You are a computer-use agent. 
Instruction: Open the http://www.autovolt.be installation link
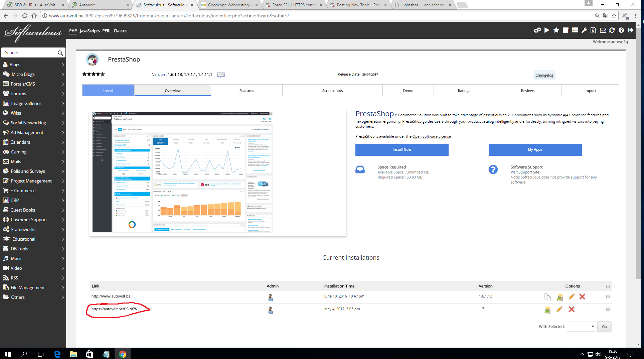pos(111,296)
